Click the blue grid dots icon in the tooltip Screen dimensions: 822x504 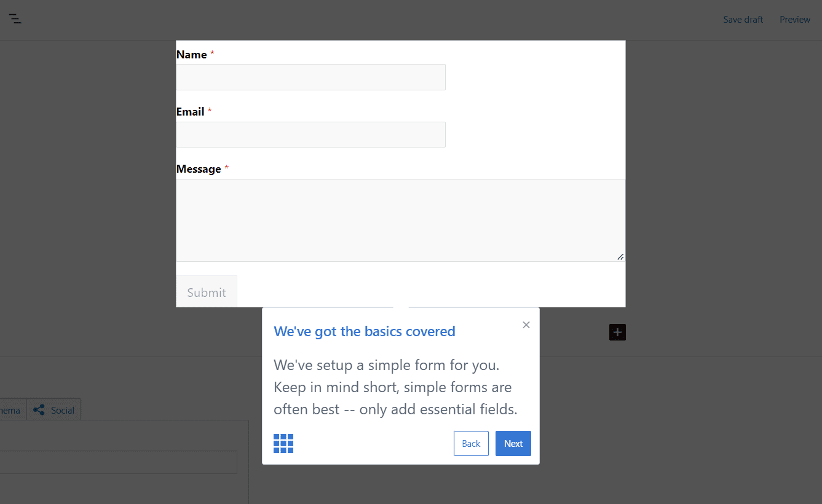(x=283, y=443)
